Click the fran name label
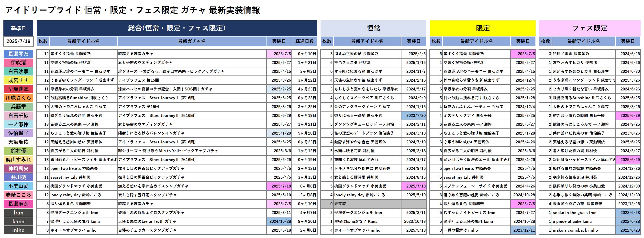644x238 pixels. 18,213
